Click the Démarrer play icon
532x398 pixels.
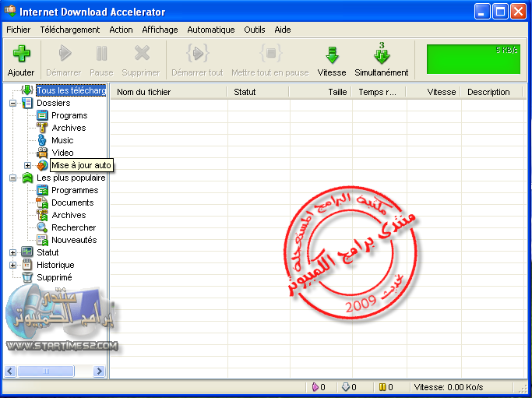(x=65, y=53)
